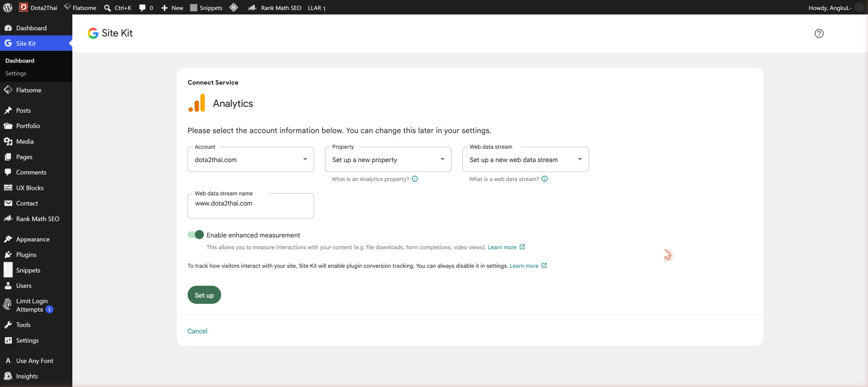Open Tools in the sidebar
This screenshot has width=868, height=387.
36,325
